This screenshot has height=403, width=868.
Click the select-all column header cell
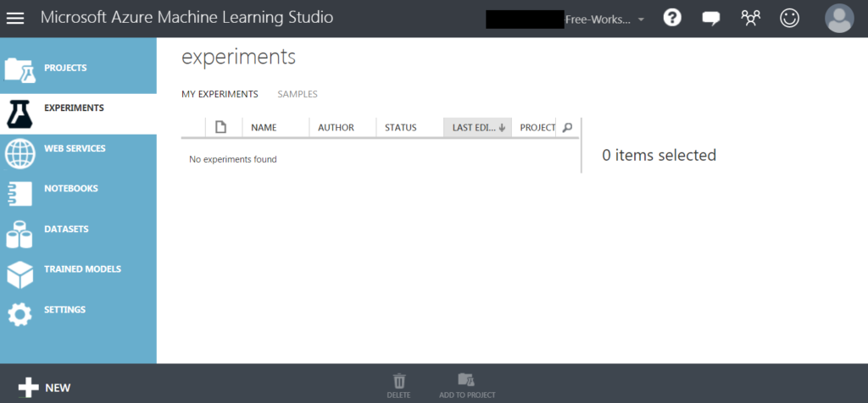(193, 127)
